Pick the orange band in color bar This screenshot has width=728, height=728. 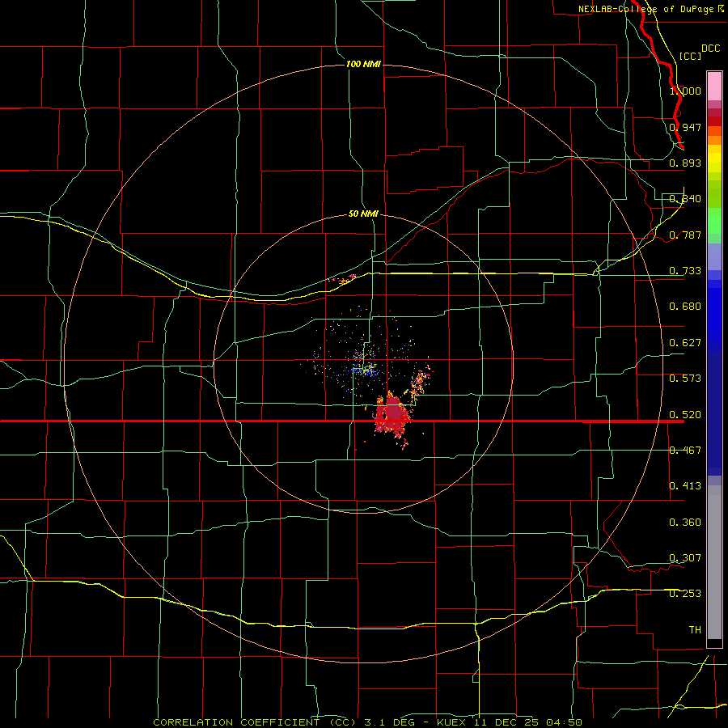[714, 140]
